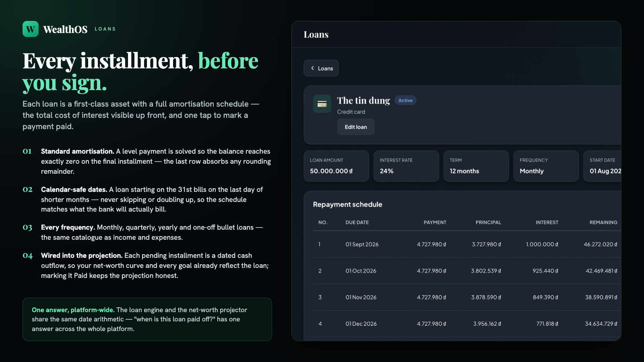Select the Interest Rate 24% card
The height and width of the screenshot is (362, 644).
click(x=406, y=166)
